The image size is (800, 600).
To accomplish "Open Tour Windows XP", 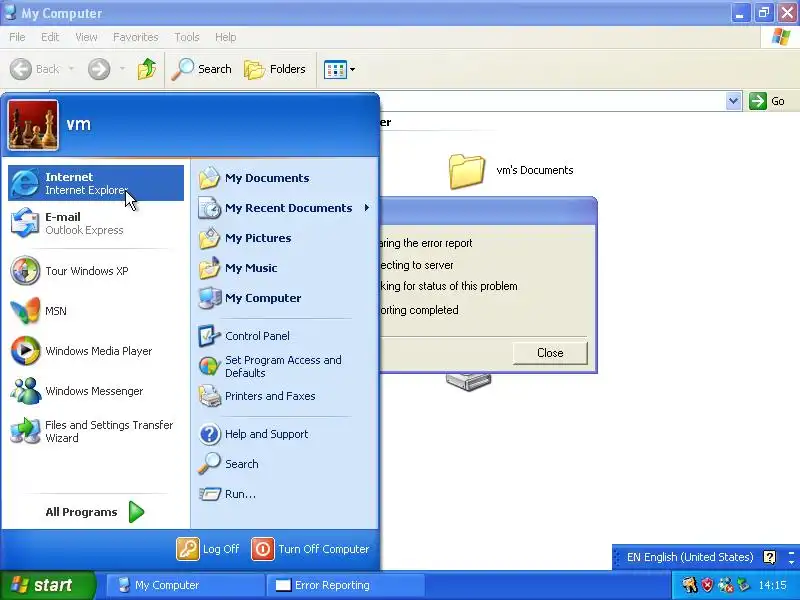I will (96, 271).
